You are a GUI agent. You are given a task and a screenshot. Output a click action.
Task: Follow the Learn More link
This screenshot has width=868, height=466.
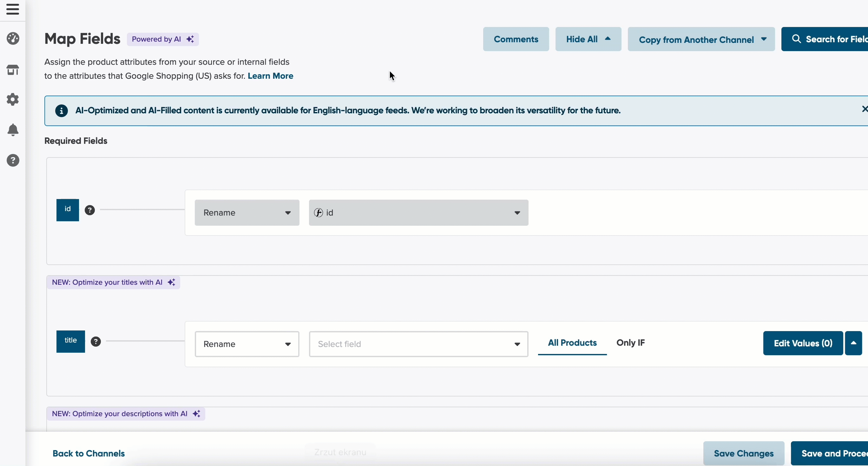(x=270, y=76)
